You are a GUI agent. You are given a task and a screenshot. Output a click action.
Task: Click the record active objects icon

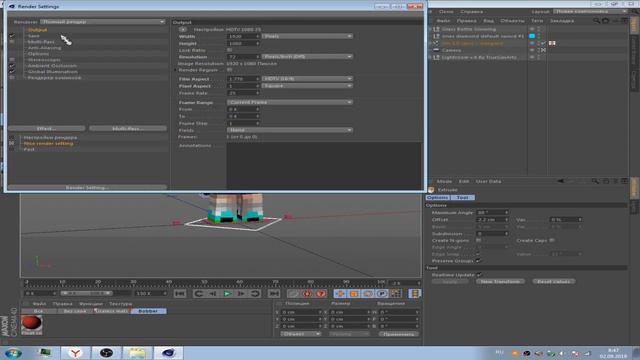(293, 293)
